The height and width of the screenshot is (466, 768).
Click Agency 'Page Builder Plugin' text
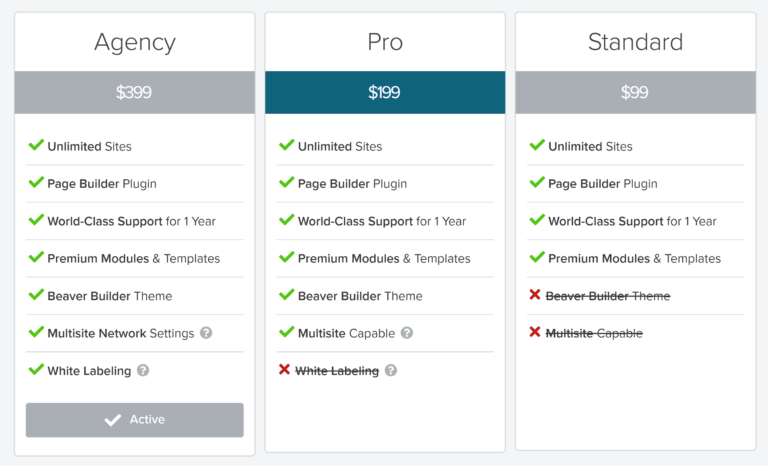coord(102,184)
